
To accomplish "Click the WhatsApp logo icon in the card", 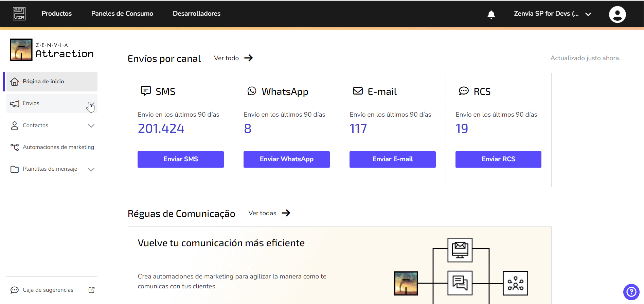I will [252, 91].
